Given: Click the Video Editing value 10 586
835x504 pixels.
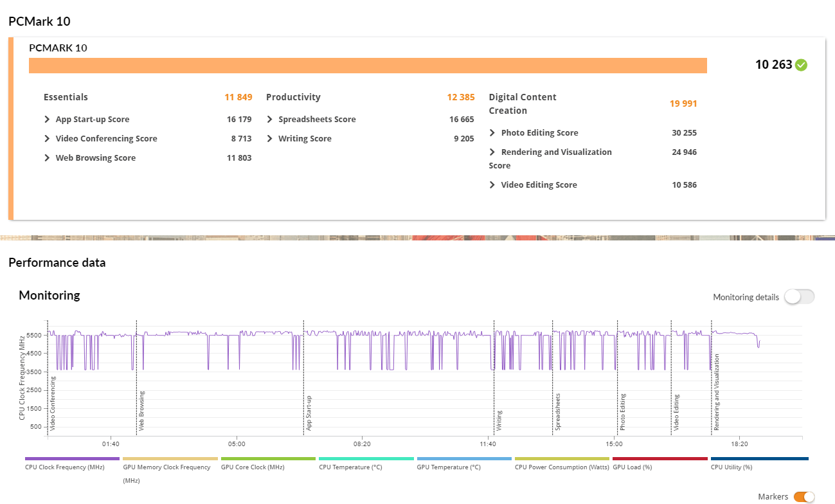Looking at the screenshot, I should pyautogui.click(x=685, y=185).
